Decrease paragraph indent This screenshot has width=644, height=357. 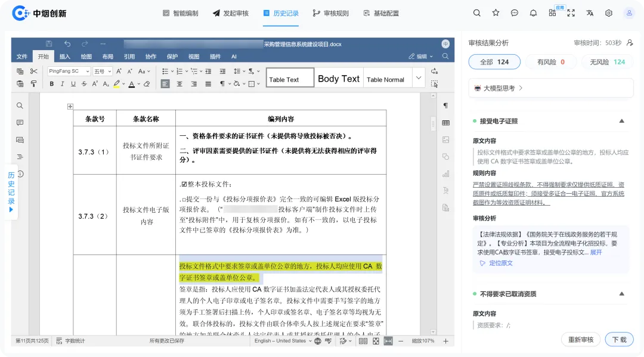[208, 72]
